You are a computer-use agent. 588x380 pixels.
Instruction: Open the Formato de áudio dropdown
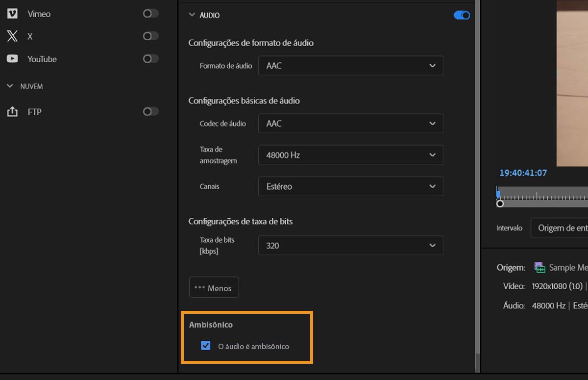click(351, 65)
